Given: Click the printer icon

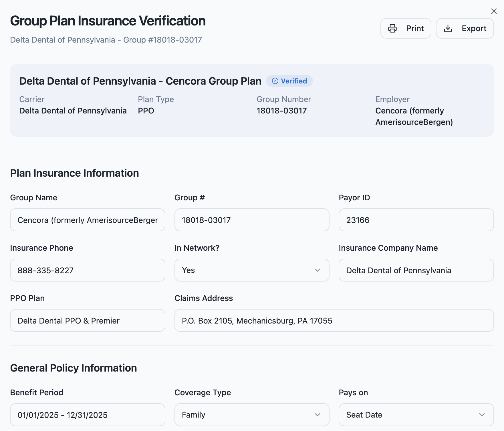Looking at the screenshot, I should coord(392,28).
